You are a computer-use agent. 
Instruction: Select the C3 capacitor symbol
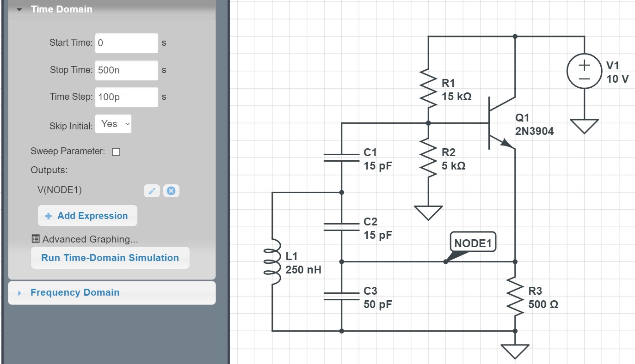(x=341, y=296)
